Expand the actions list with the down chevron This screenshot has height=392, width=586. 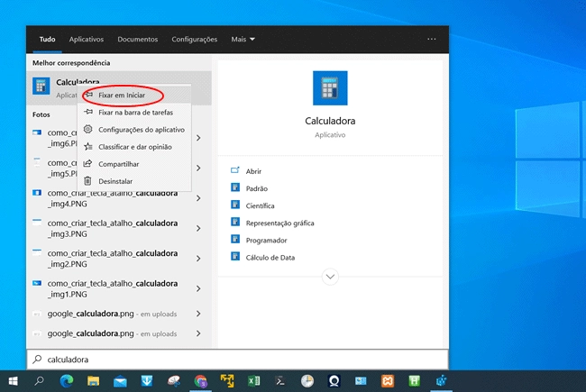coord(330,277)
